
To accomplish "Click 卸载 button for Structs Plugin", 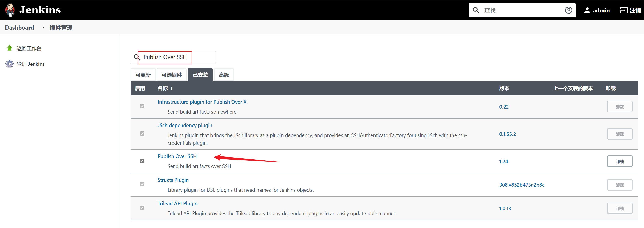I will (620, 185).
